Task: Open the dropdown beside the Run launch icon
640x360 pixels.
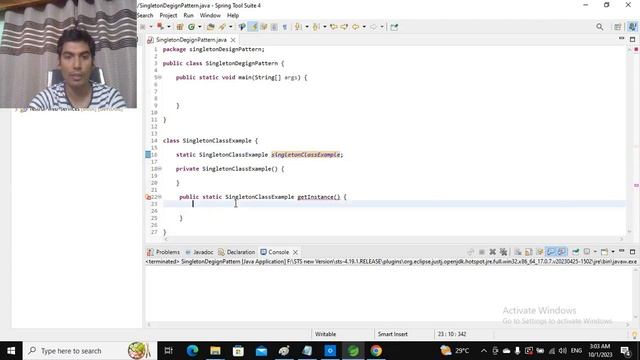Action: (x=169, y=27)
